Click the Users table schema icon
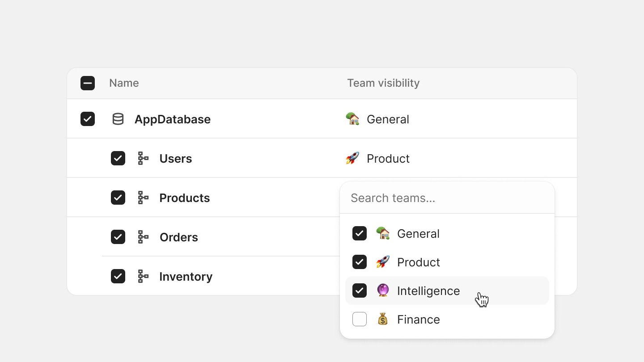644x362 pixels. pos(143,159)
